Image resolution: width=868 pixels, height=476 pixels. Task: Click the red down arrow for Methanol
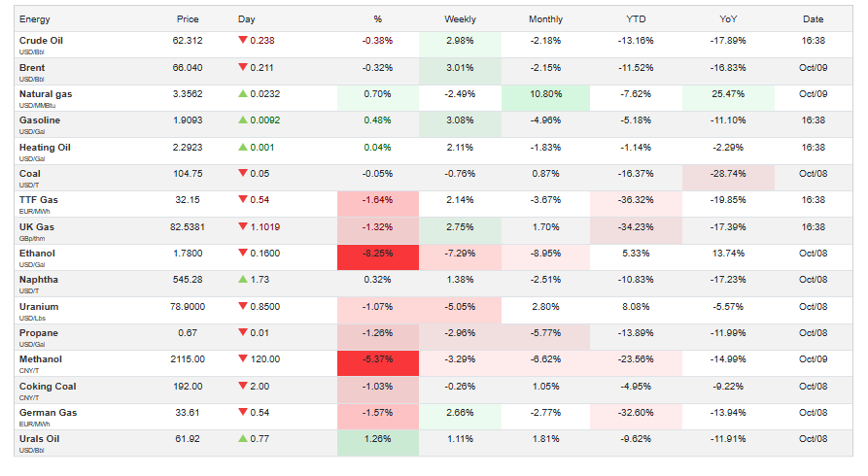(x=242, y=359)
